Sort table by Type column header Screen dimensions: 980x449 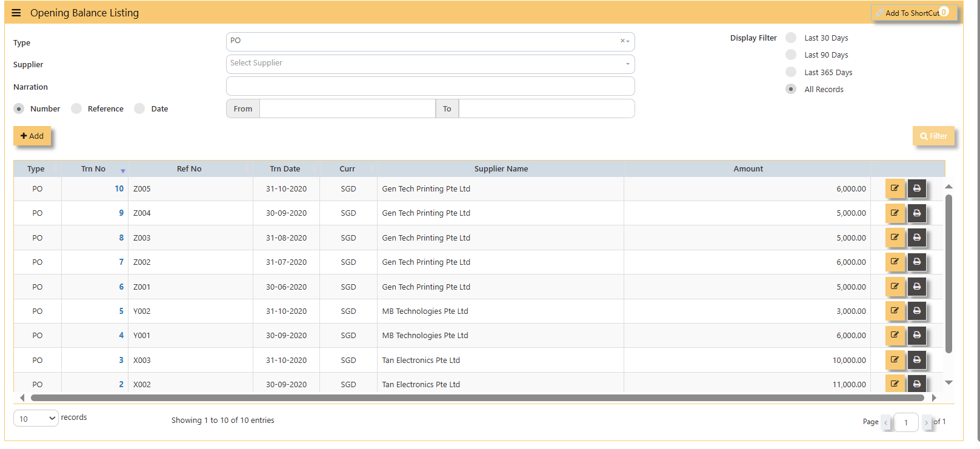click(36, 169)
